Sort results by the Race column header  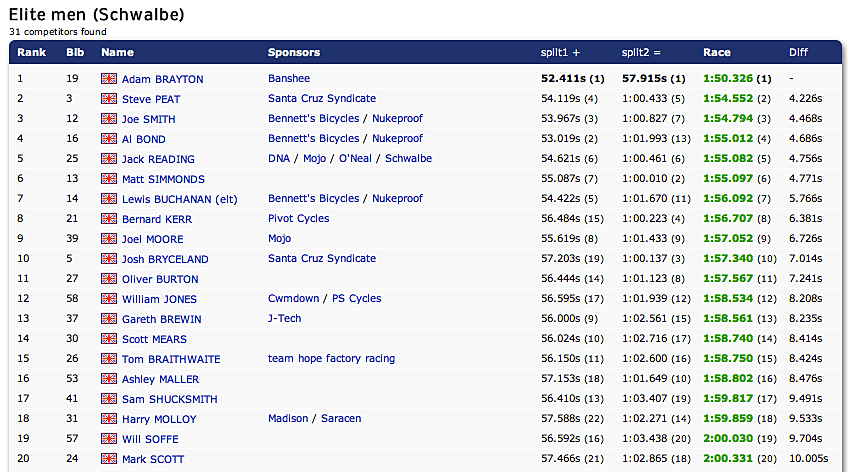717,52
